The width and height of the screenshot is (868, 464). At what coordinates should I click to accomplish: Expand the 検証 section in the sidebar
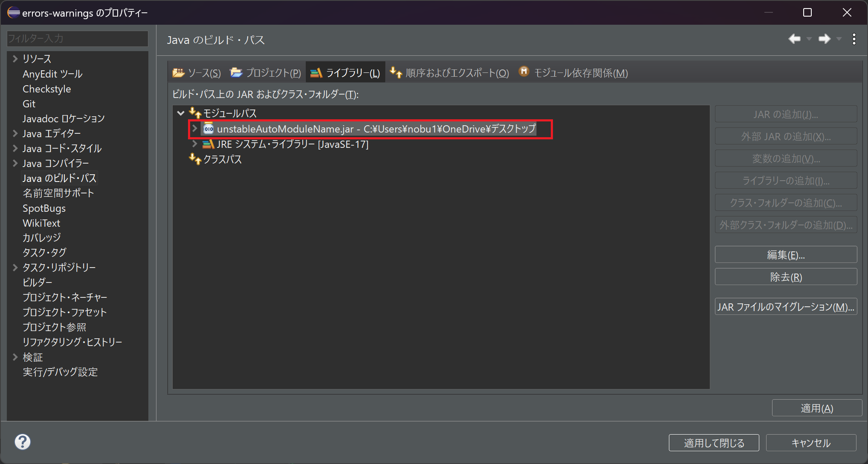tap(14, 357)
